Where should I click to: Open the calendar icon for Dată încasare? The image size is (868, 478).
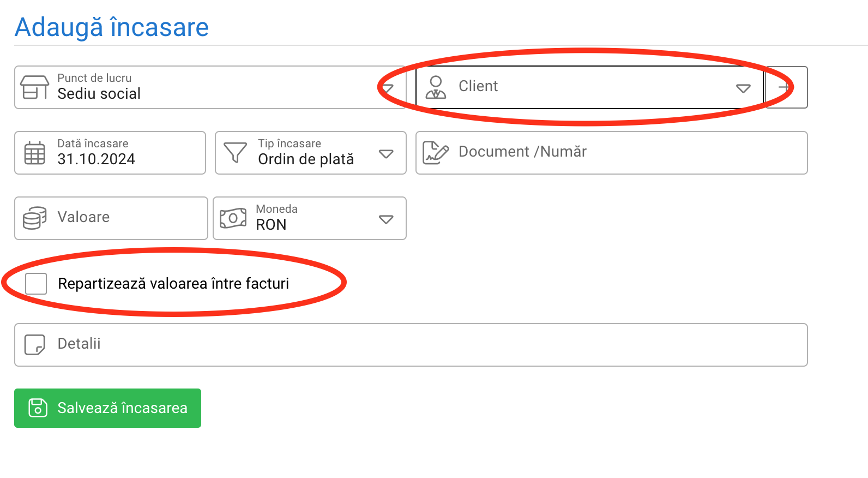click(x=35, y=153)
